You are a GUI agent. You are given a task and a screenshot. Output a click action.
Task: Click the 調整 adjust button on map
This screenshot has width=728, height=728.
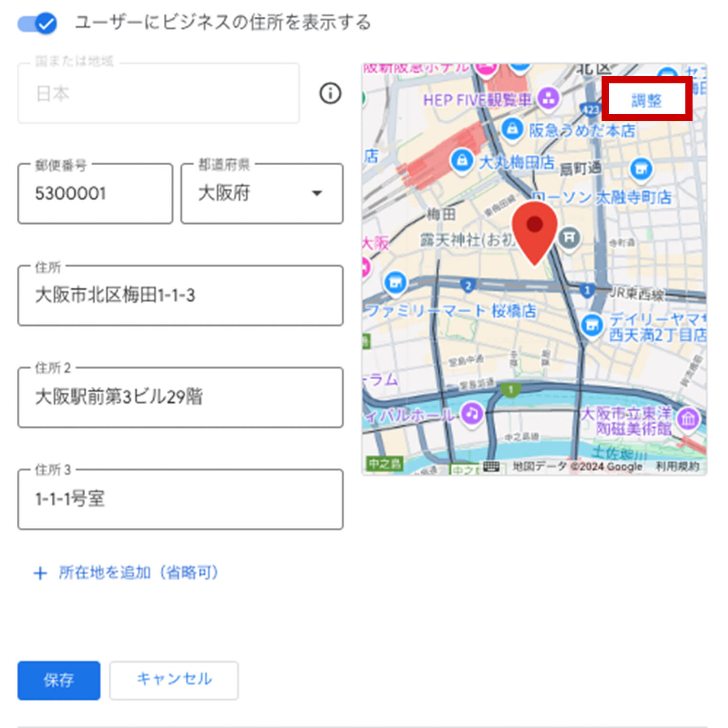tap(646, 100)
